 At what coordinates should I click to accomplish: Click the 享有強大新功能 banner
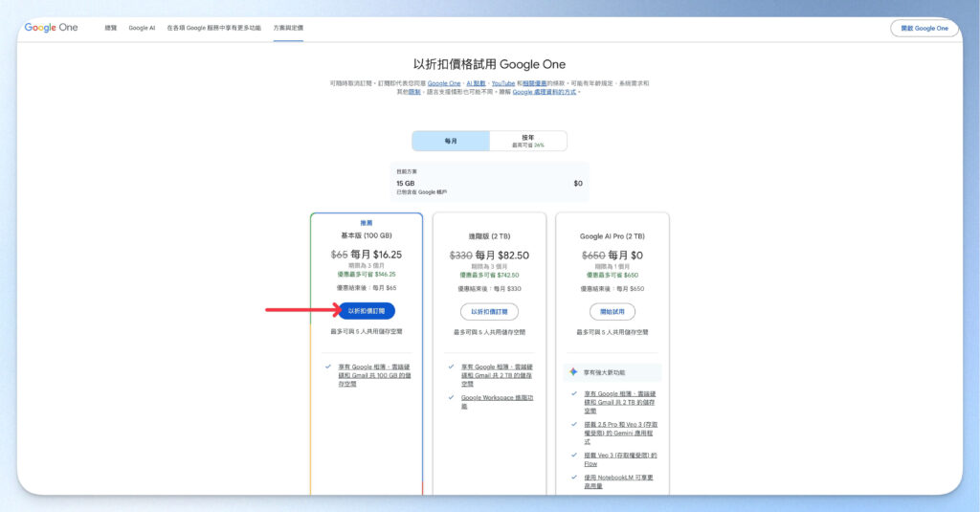click(612, 372)
